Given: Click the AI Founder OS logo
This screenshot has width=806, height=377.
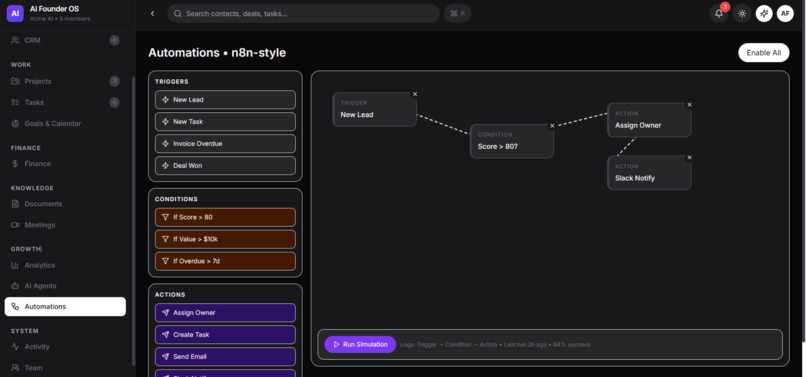Looking at the screenshot, I should click(15, 14).
